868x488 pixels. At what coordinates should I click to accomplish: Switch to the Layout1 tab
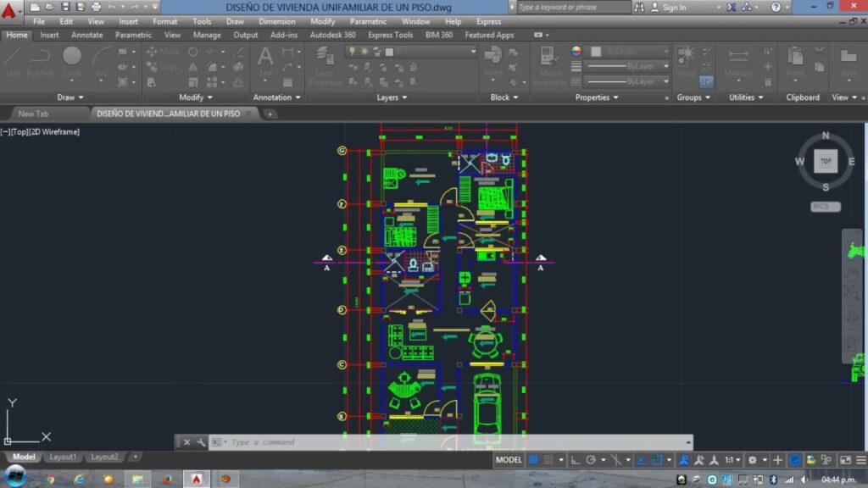tap(62, 457)
